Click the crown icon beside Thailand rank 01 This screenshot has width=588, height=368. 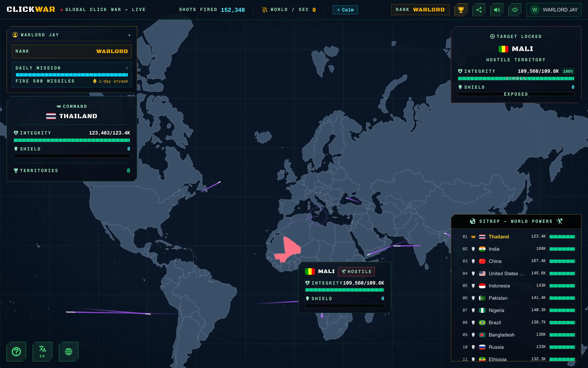(473, 237)
